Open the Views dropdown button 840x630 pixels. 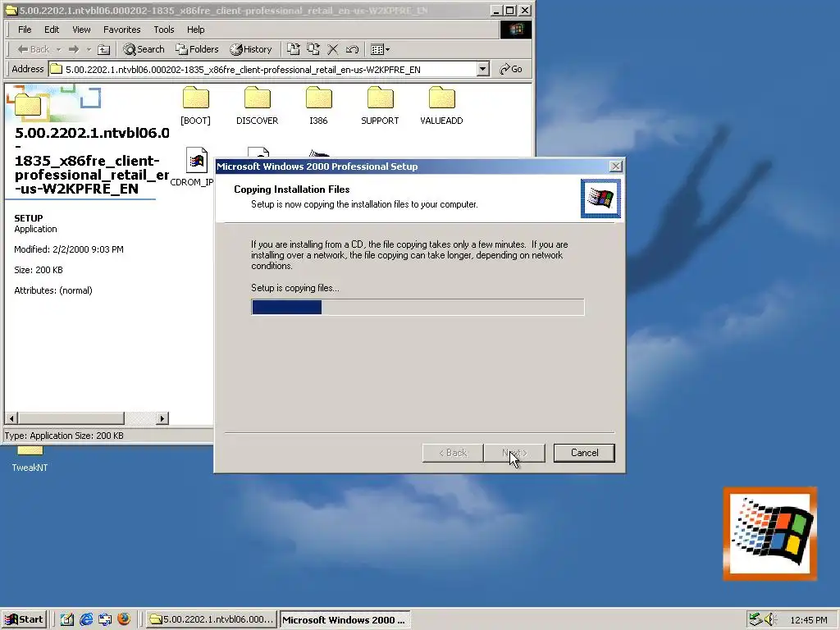381,49
